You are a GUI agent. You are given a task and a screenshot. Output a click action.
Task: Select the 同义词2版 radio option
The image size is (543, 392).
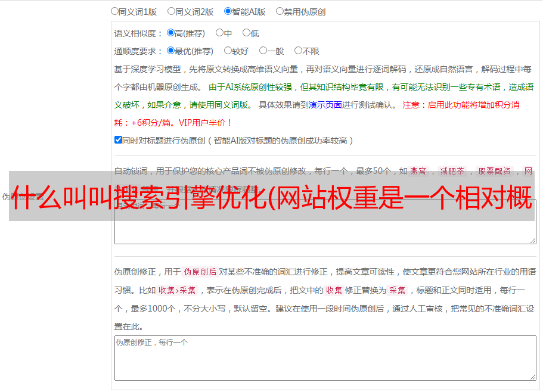tap(171, 11)
